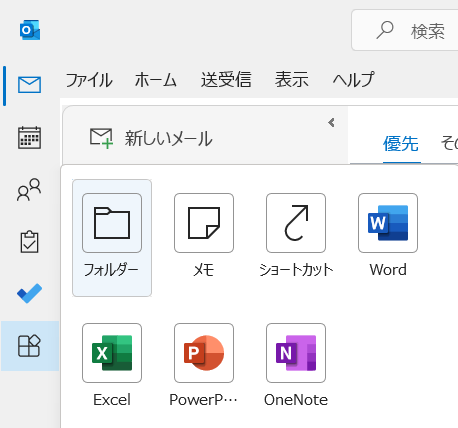Viewport: 458px width, 428px height.
Task: Collapse the folder pane arrow
Action: [331, 123]
